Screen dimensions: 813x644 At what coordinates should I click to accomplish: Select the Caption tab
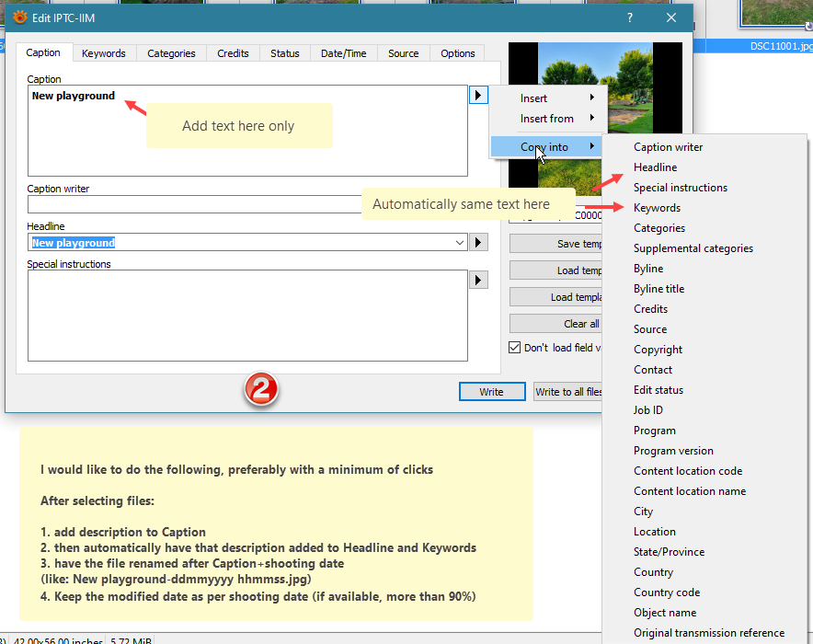click(x=43, y=52)
